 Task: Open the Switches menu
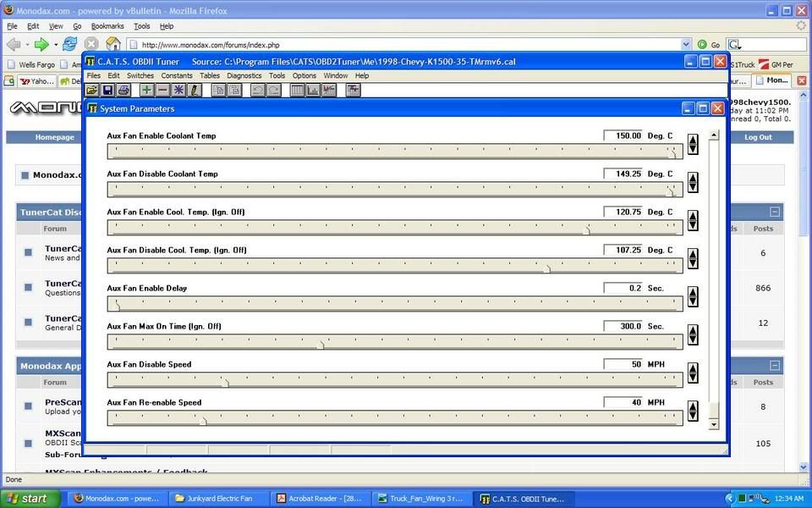pos(140,75)
